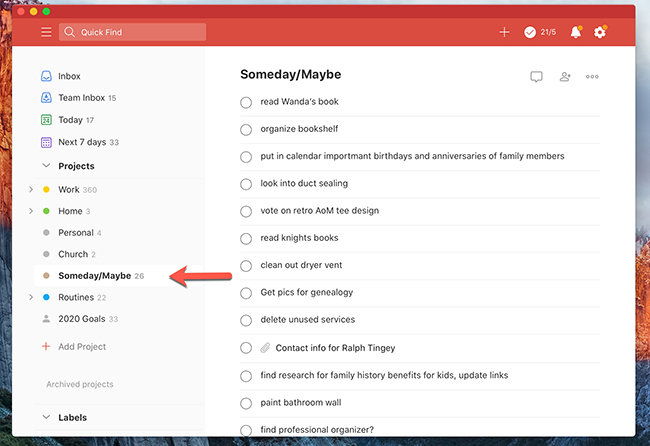Open the Archived projects link
This screenshot has height=446, width=650.
click(80, 384)
